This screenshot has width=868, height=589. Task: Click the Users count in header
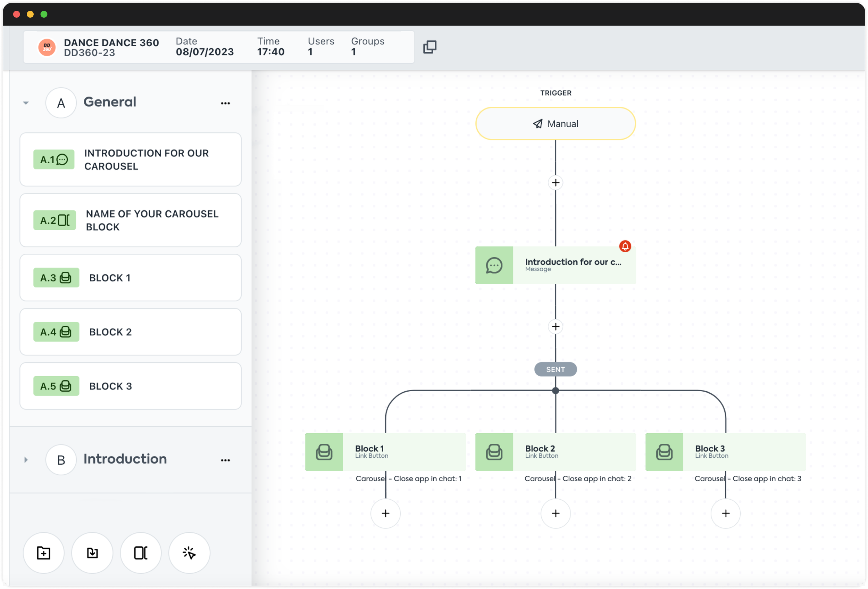pos(310,52)
